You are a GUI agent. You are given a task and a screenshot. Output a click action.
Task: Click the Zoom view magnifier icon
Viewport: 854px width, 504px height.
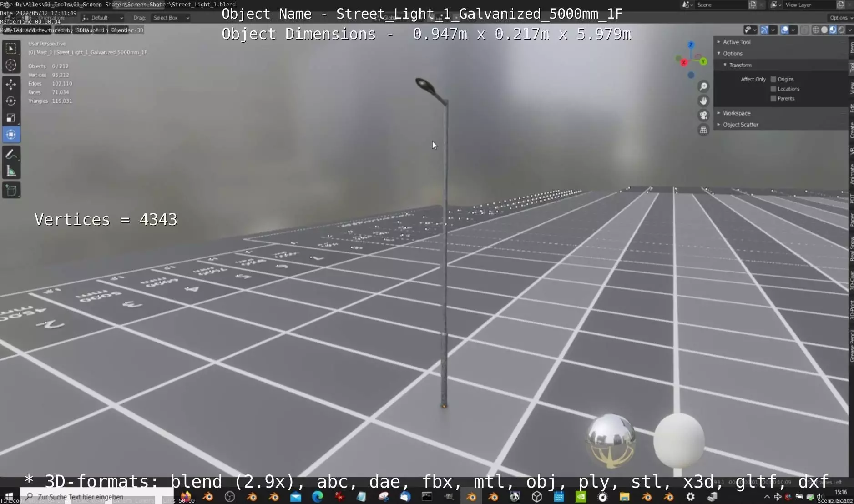703,86
